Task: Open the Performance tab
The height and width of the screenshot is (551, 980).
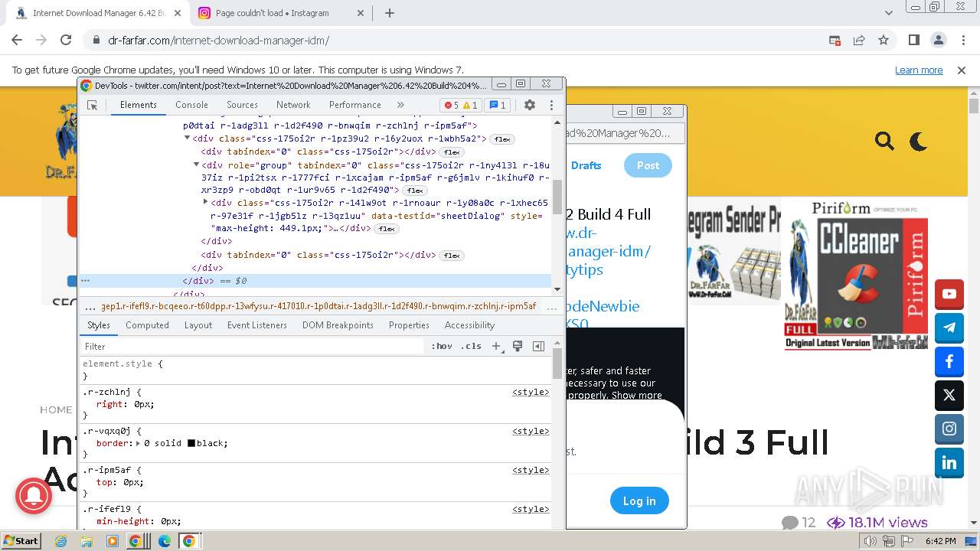Action: 354,105
